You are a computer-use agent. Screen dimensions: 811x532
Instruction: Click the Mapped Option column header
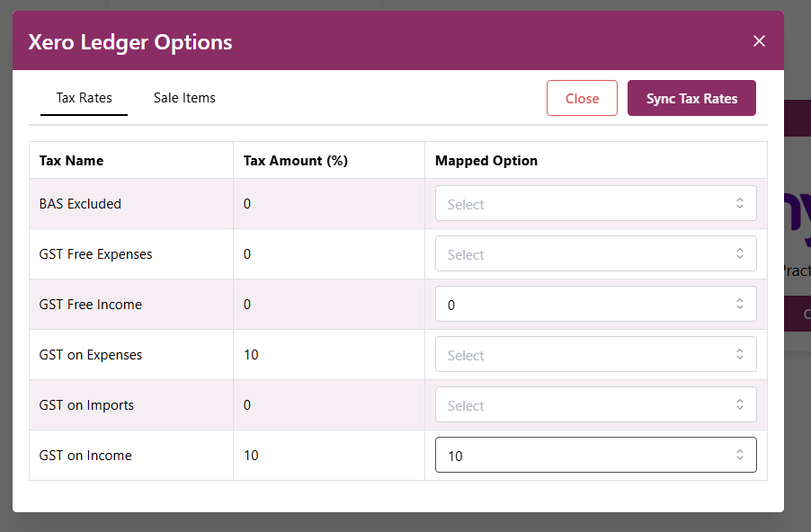coord(486,161)
